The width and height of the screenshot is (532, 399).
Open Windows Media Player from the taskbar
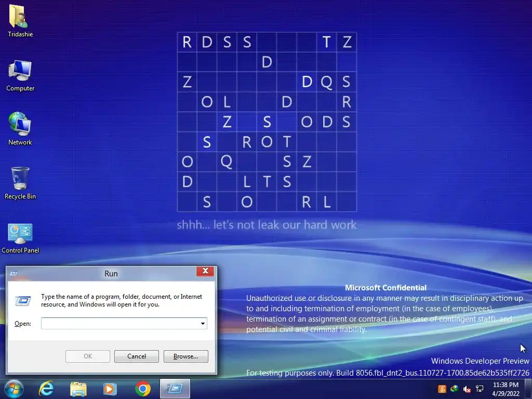(110, 389)
